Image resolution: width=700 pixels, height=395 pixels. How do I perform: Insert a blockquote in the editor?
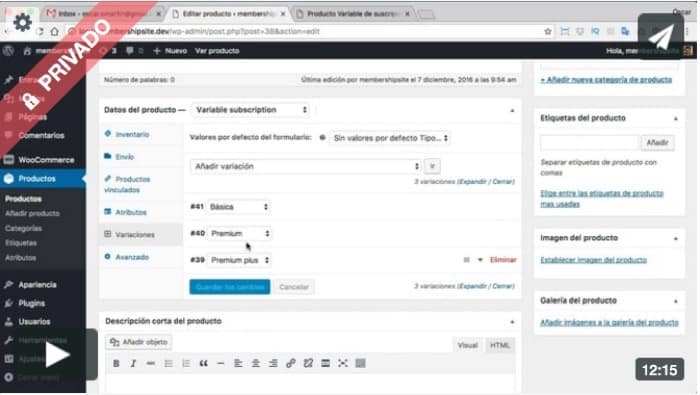[x=203, y=363]
